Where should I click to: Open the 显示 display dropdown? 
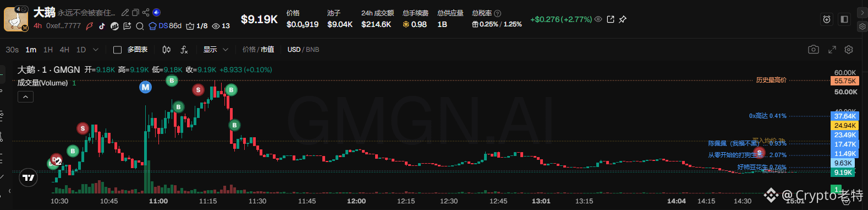point(216,50)
